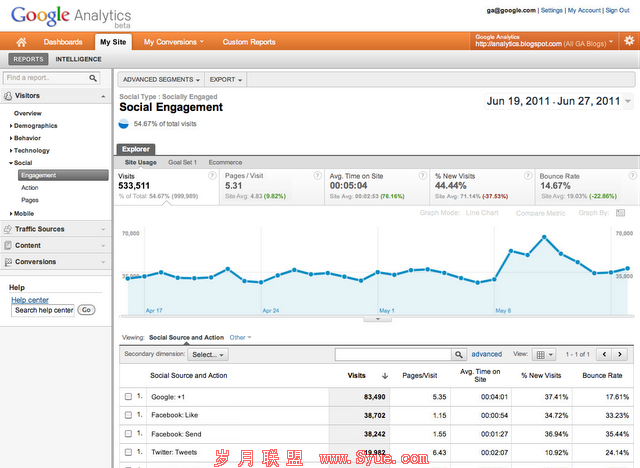
Task: Click the Visits column sort arrow
Action: (385, 376)
